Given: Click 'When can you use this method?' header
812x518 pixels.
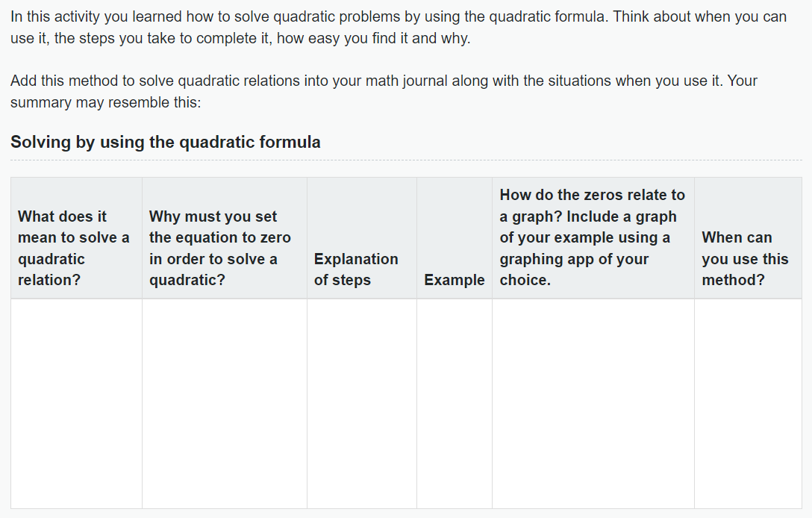Looking at the screenshot, I should click(748, 238).
